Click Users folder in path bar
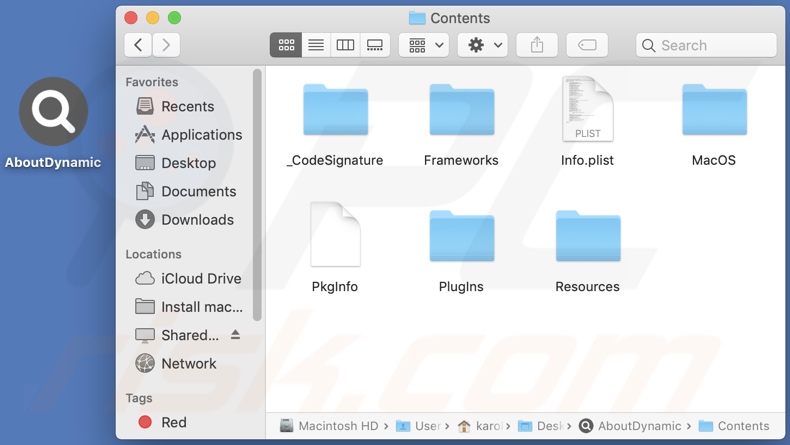 point(418,426)
